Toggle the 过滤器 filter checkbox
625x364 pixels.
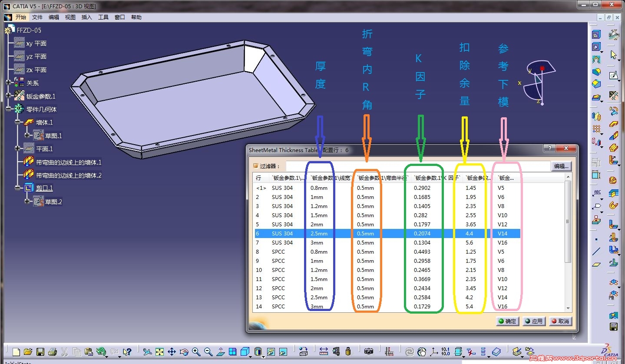255,165
